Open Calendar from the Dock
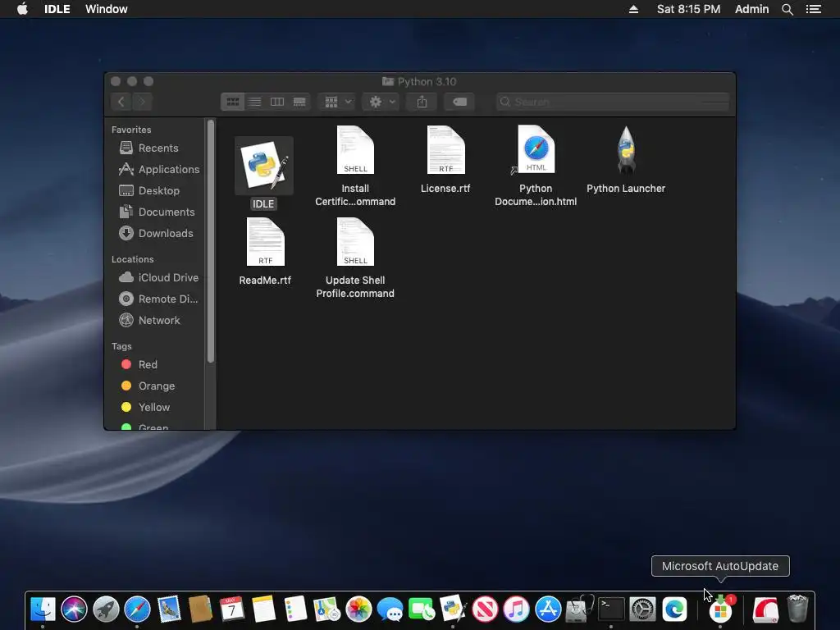The image size is (840, 630). tap(232, 609)
